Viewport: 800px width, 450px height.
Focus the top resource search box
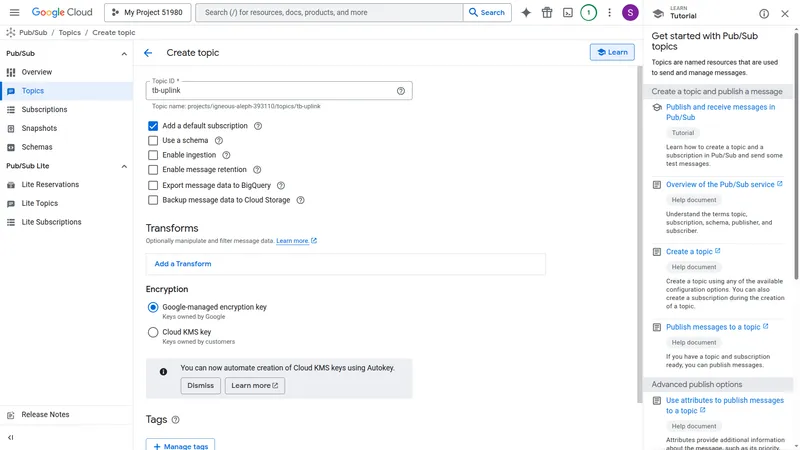click(x=329, y=13)
